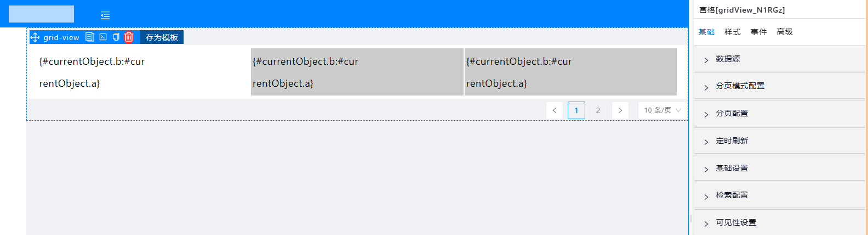This screenshot has height=235, width=868.
Task: Switch to the 样式 tab
Action: point(733,32)
